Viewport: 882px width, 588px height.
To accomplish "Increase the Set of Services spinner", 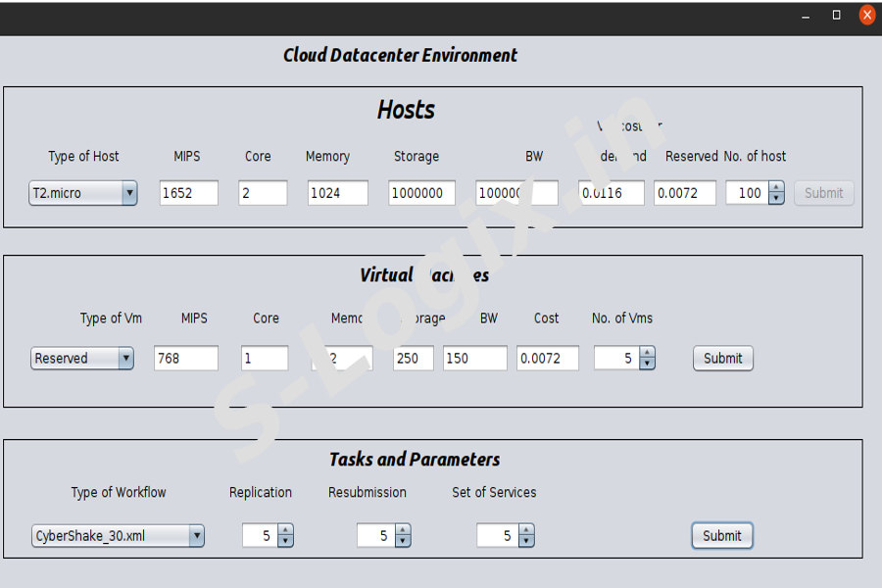I will coord(526,530).
